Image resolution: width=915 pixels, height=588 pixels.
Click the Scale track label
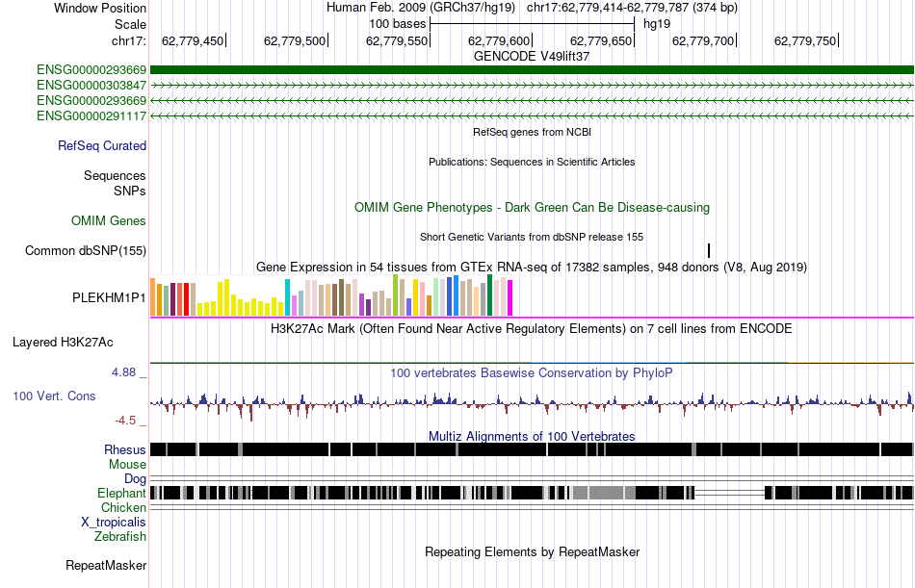[130, 24]
